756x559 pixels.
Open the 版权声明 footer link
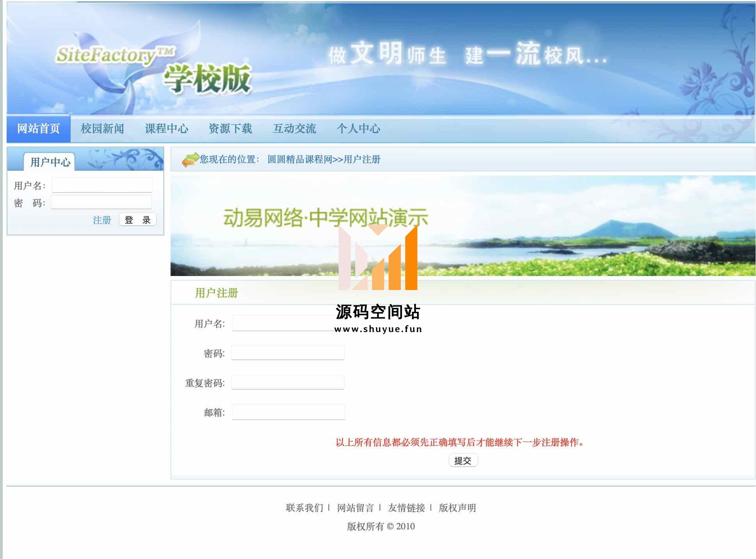457,508
